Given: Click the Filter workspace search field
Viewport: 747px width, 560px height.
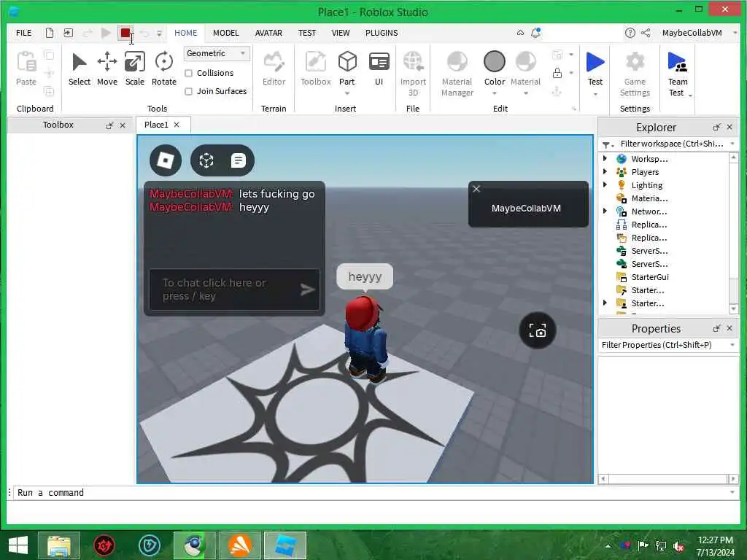Looking at the screenshot, I should (x=672, y=144).
